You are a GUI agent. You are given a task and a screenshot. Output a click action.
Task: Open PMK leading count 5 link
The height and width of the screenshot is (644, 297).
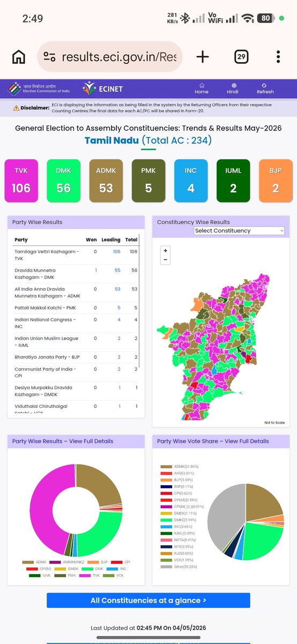click(119, 308)
